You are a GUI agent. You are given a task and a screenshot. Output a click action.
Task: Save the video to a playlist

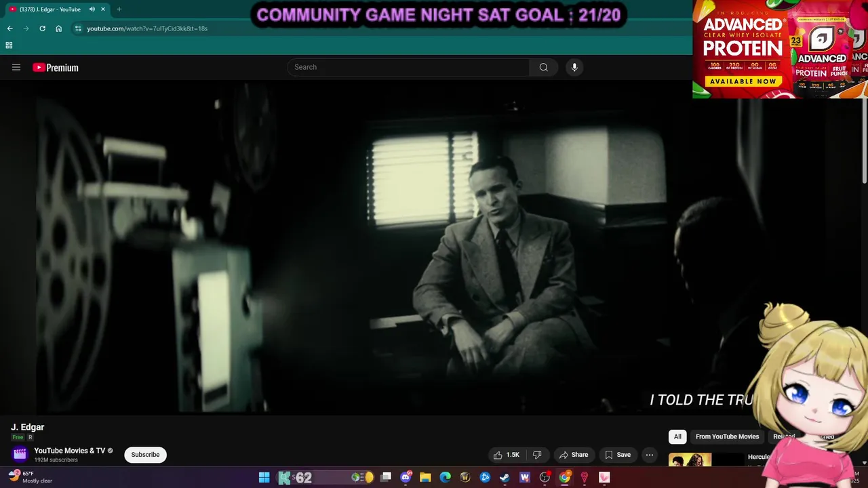click(618, 455)
